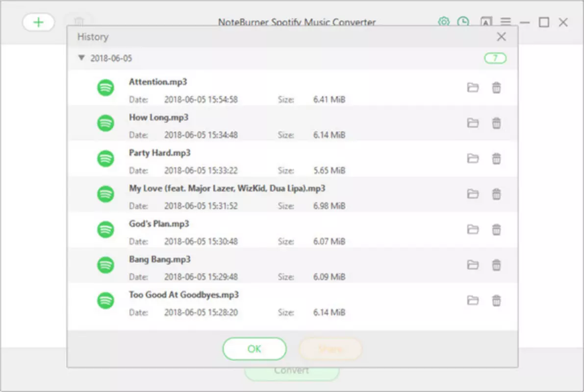Open the hamburger menu in title bar
Viewport: 584px width, 392px height.
click(x=506, y=22)
